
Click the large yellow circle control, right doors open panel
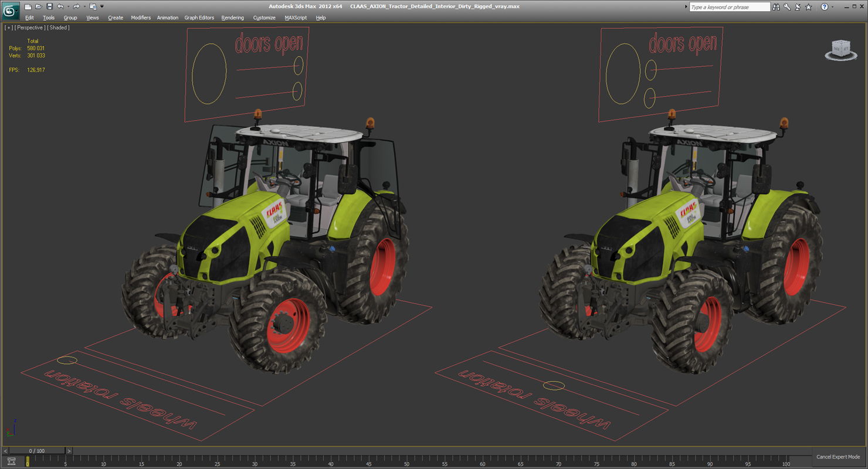tap(623, 74)
